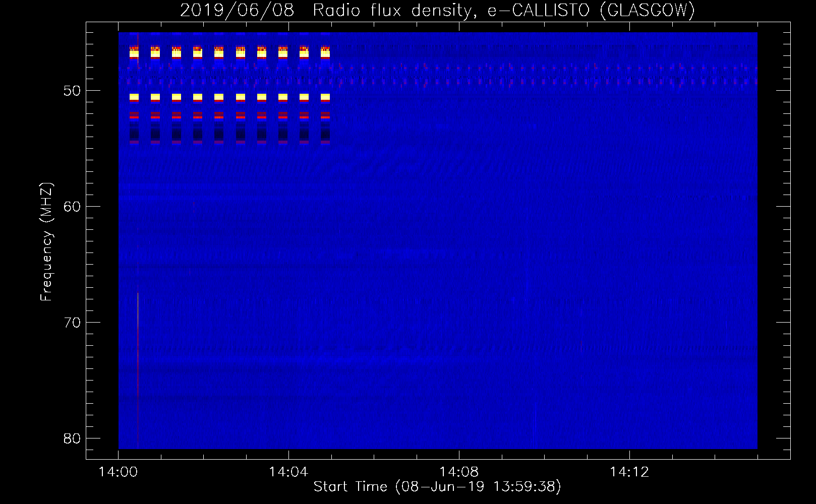Viewport: 816px width, 504px height.
Task: Click the plot title mentioning e-CALLISTO (GLASGOW)
Action: pos(437,10)
